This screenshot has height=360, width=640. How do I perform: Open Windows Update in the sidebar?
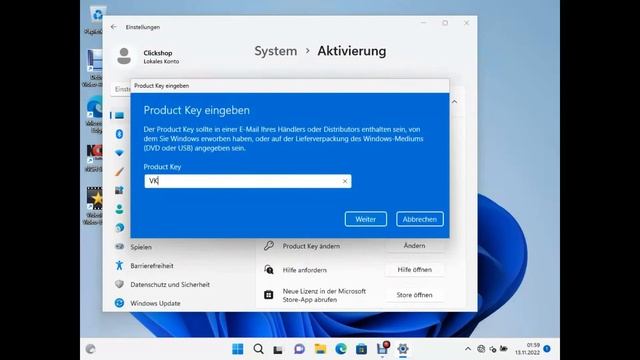[x=155, y=303]
